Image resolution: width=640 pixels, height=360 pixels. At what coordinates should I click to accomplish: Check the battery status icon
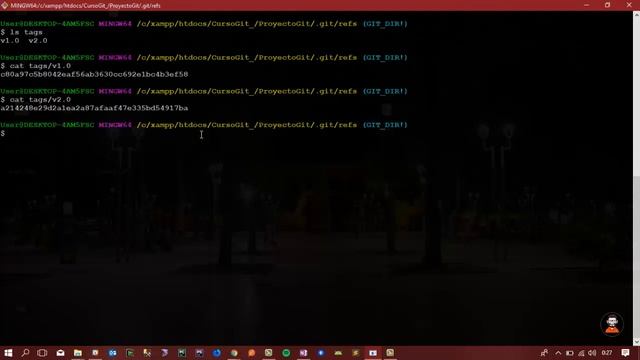click(570, 353)
